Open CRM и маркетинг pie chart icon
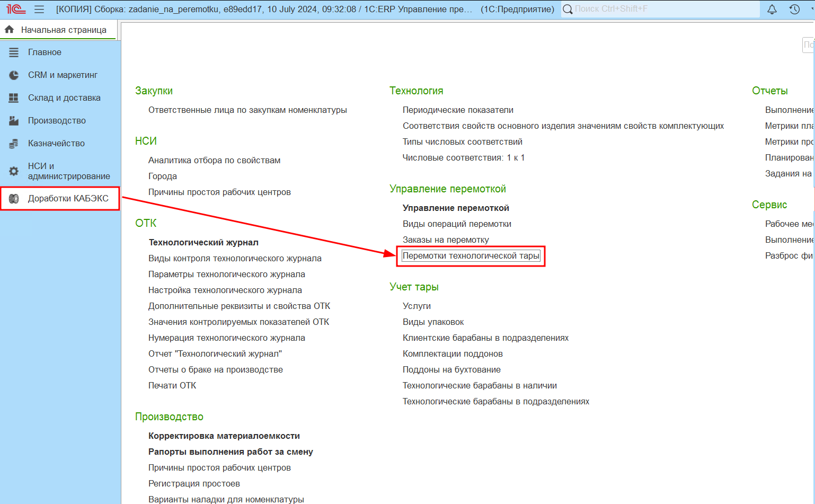 tap(14, 75)
